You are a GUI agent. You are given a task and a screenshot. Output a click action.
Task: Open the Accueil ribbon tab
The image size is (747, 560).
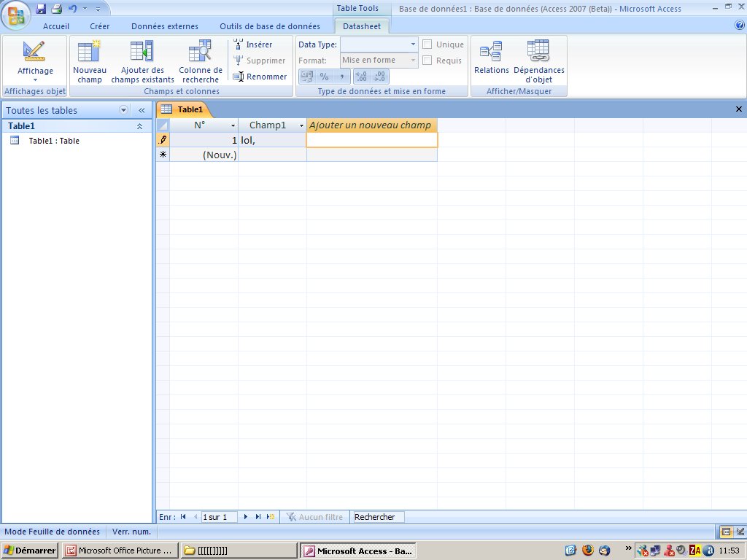tap(56, 26)
